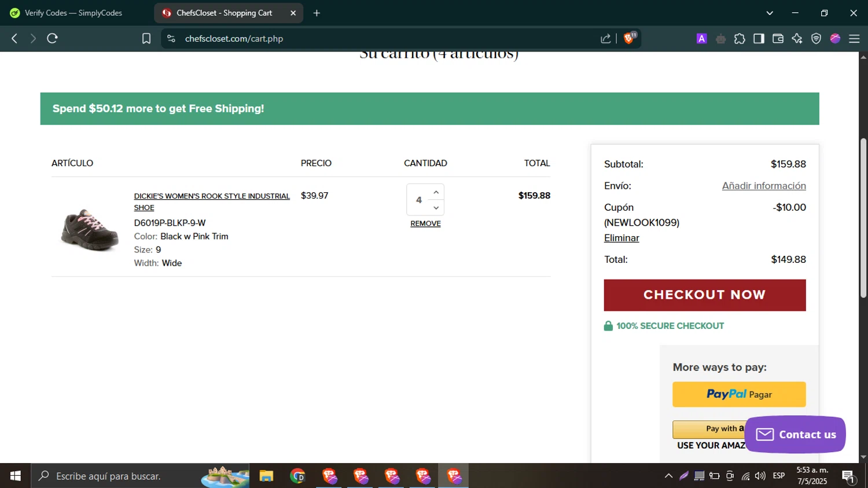Open Brave Shields lion icon
Screen dimensions: 868x488
(630, 38)
